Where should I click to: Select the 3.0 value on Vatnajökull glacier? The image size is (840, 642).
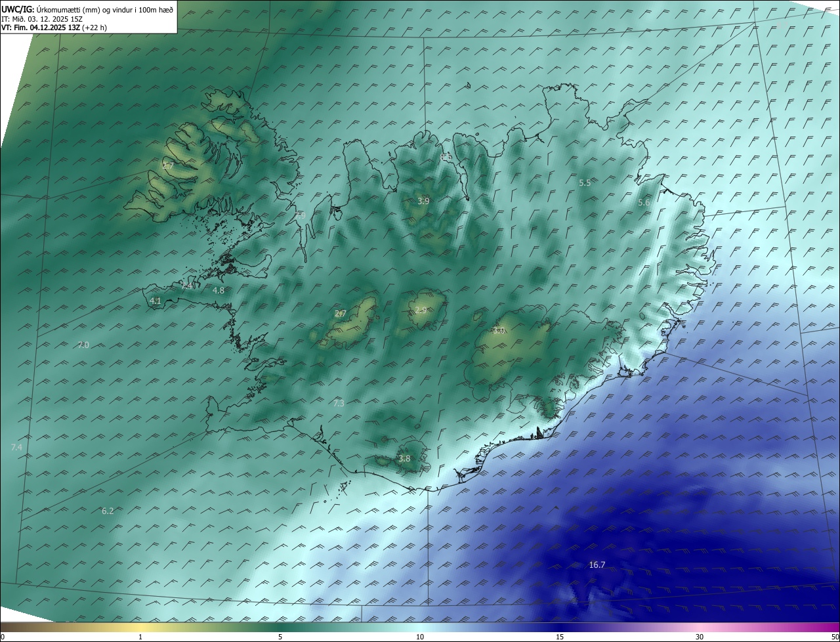tap(499, 330)
